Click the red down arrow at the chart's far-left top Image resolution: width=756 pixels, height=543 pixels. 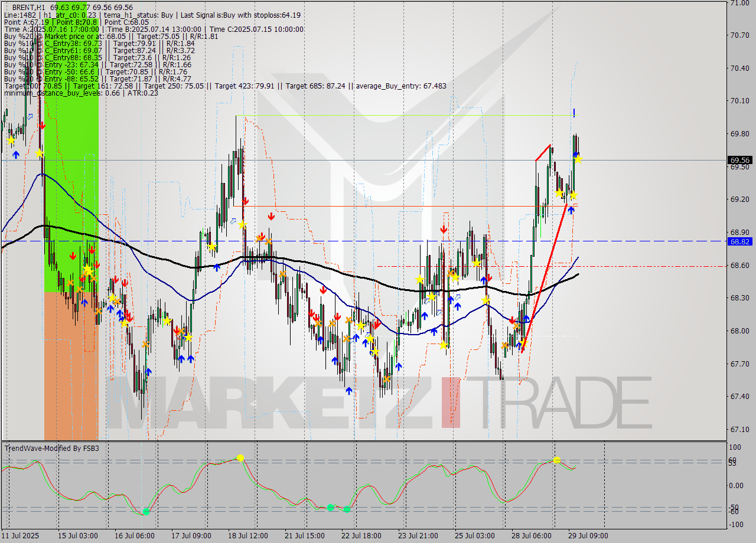pyautogui.click(x=43, y=125)
